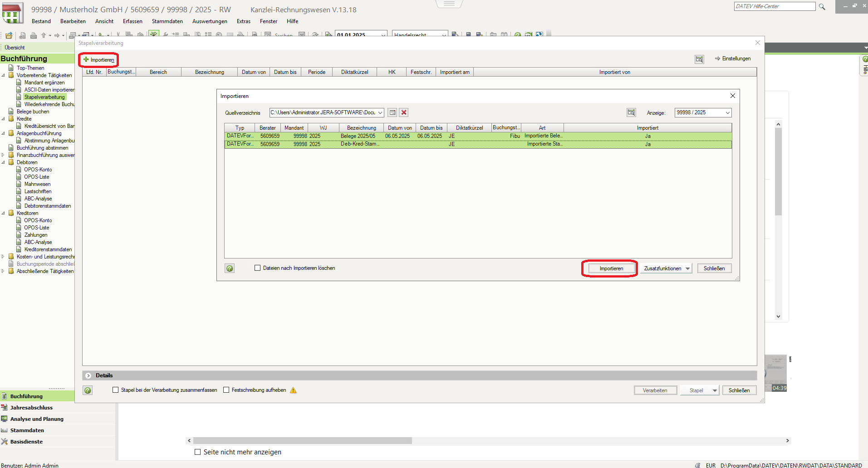
Task: Toggle the Festschreibung aufheben checkbox
Action: (x=226, y=390)
